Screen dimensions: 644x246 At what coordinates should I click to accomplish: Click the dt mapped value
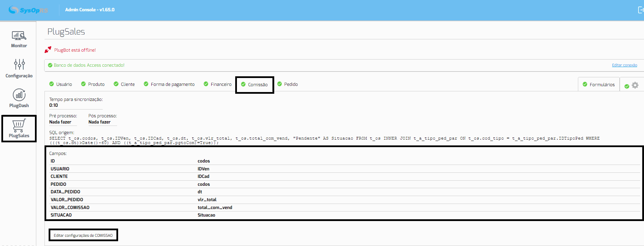pyautogui.click(x=200, y=192)
